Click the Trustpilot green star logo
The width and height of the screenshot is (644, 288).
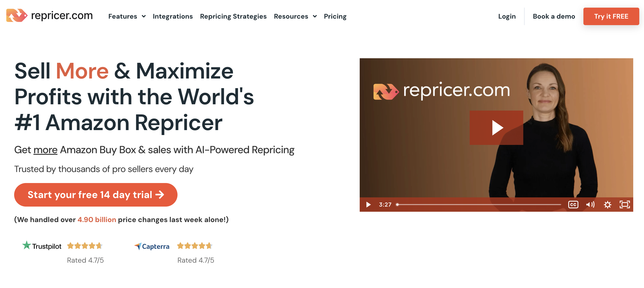[26, 245]
